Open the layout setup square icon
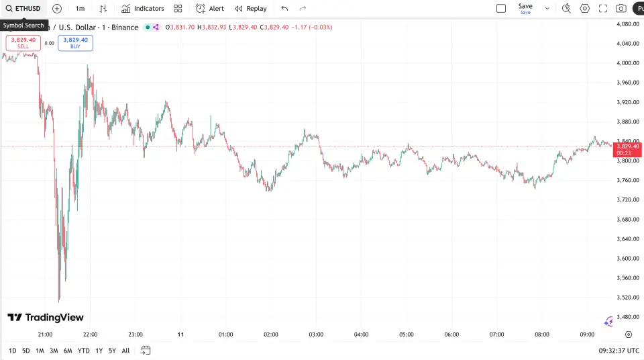Viewport: 644px width, 360px height. point(501,9)
